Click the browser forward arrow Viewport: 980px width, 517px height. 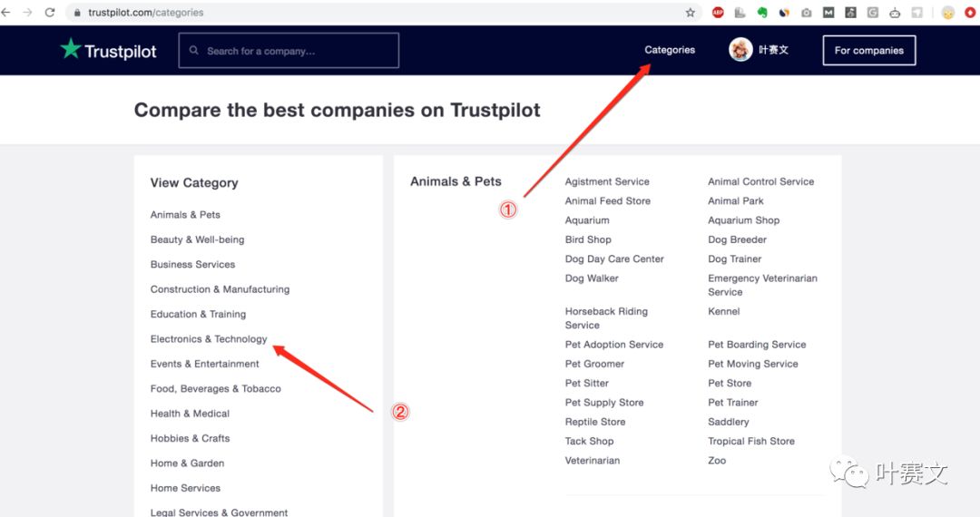[x=27, y=13]
